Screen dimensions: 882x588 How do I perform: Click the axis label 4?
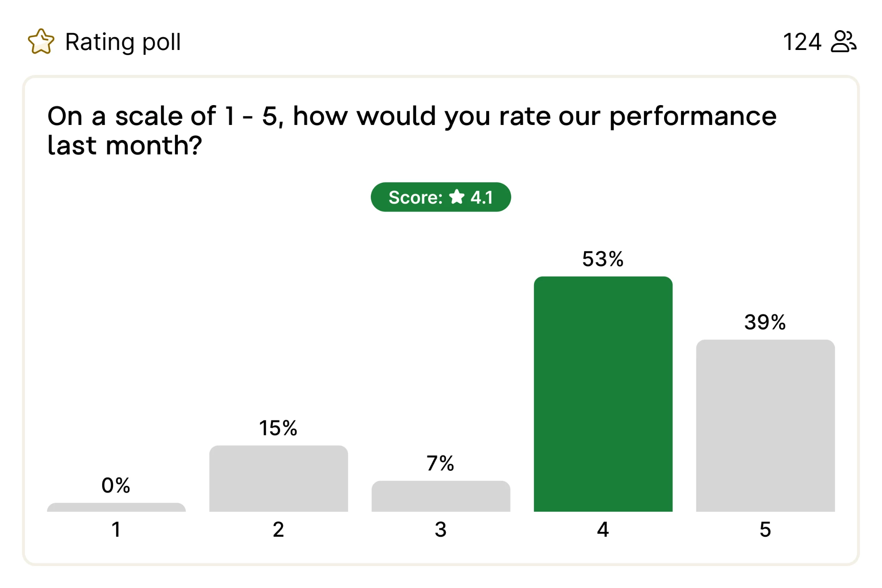[x=603, y=529]
